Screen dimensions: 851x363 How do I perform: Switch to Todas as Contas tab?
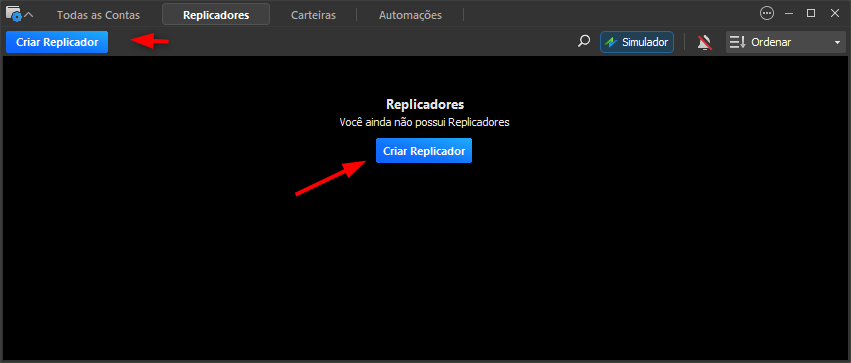[98, 15]
